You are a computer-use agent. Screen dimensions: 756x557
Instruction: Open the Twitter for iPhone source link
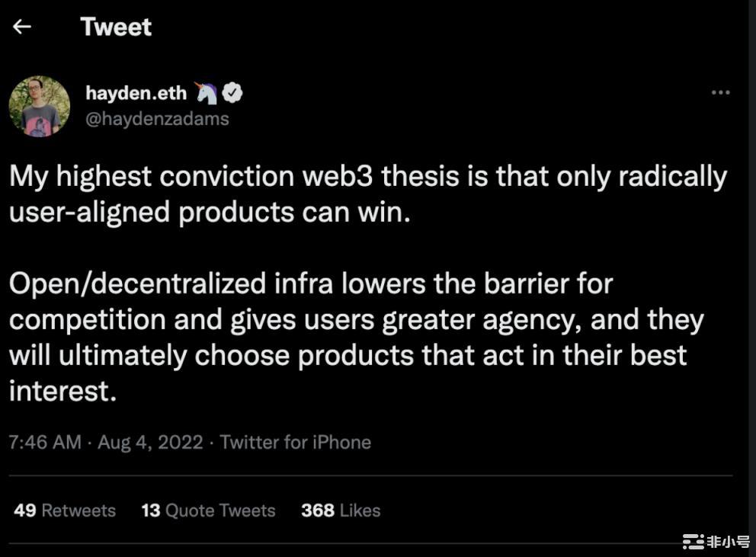(x=296, y=442)
